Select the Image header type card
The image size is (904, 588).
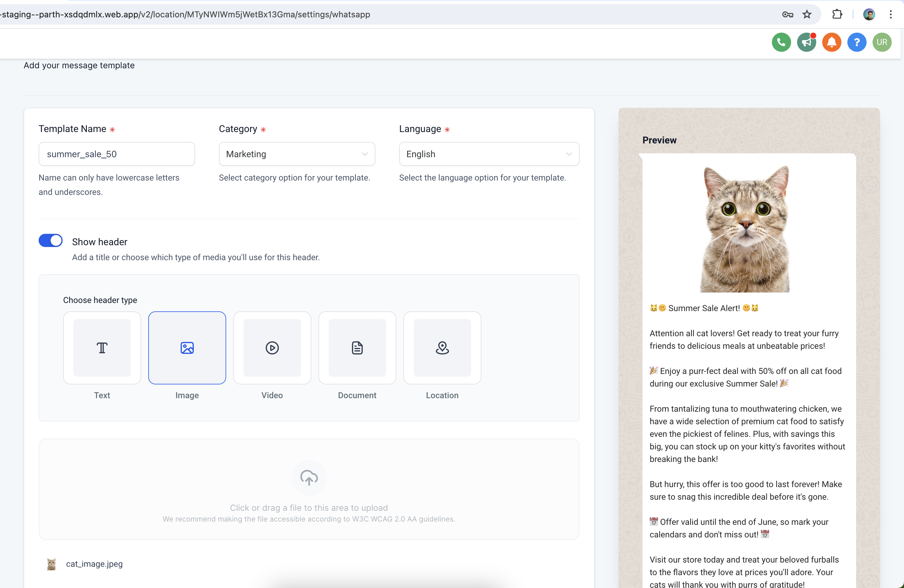click(x=187, y=348)
